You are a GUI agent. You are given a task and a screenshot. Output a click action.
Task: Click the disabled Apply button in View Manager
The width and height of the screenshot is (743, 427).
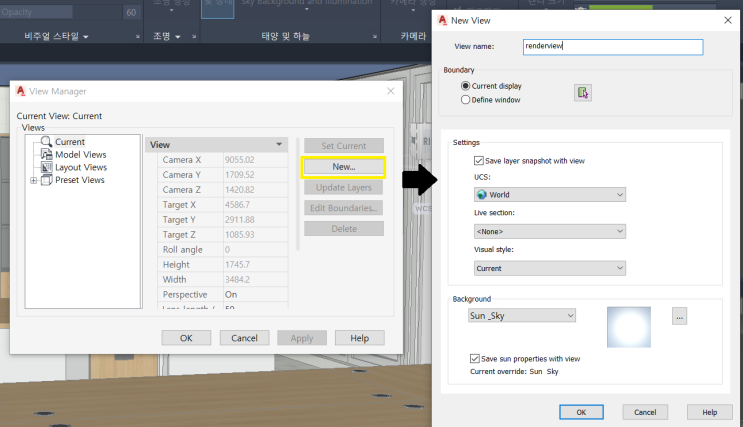click(x=302, y=338)
